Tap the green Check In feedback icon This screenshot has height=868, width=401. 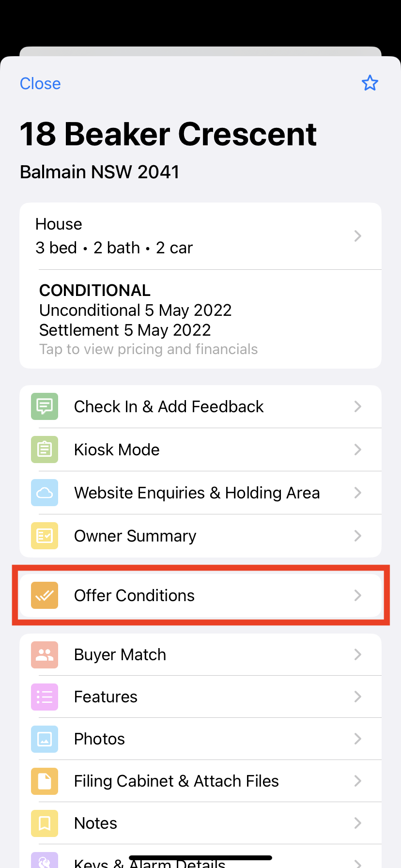(x=45, y=406)
